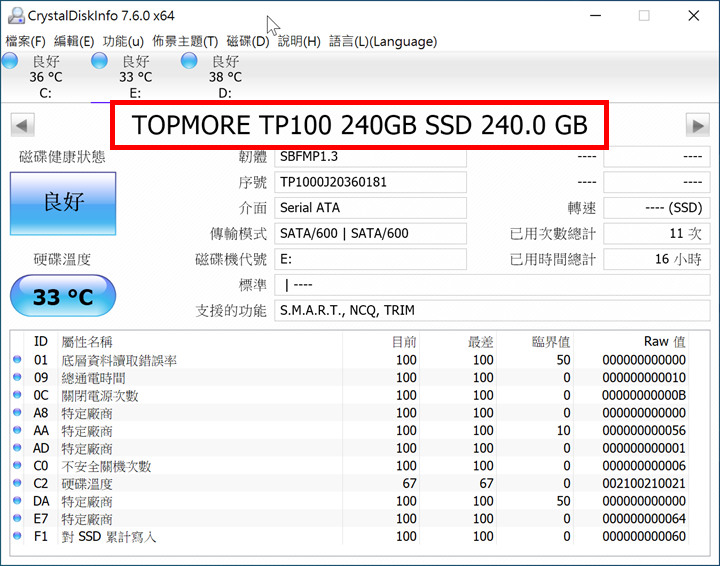This screenshot has width=720, height=566.
Task: Click the serial number field TP1000J20360181
Action: tap(370, 182)
